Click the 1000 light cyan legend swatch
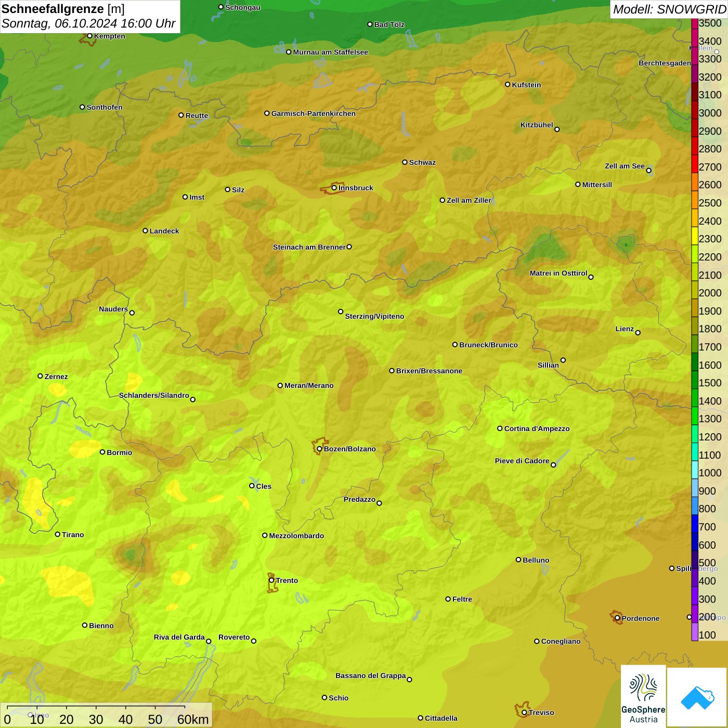Image resolution: width=728 pixels, height=728 pixels. tap(695, 470)
